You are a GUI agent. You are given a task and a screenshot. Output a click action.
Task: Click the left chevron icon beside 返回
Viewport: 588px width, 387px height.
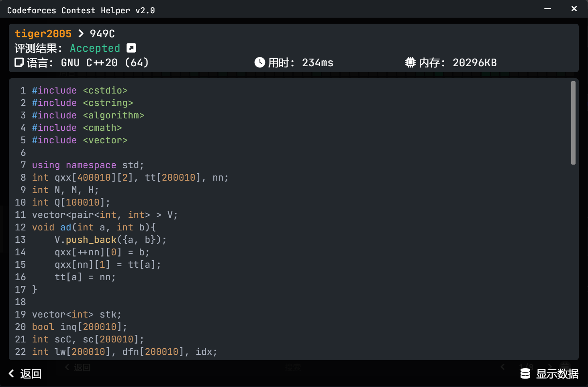pyautogui.click(x=12, y=374)
